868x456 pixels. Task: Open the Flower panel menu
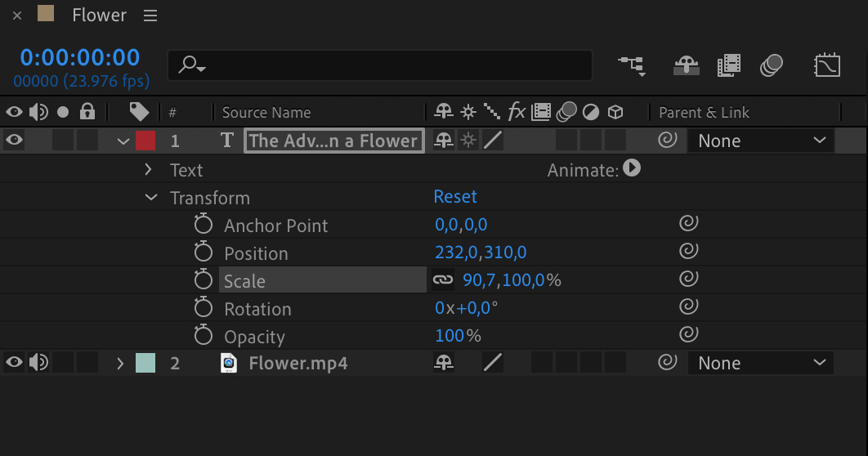(150, 16)
